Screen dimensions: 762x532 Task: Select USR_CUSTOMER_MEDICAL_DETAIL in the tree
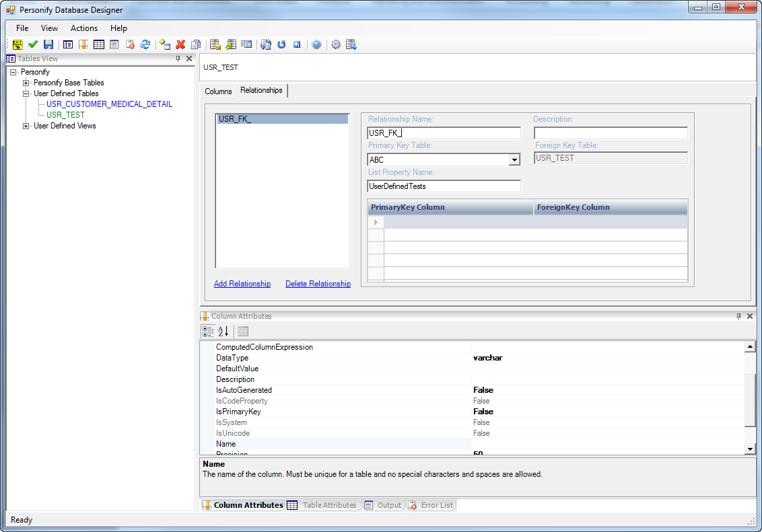coord(109,104)
